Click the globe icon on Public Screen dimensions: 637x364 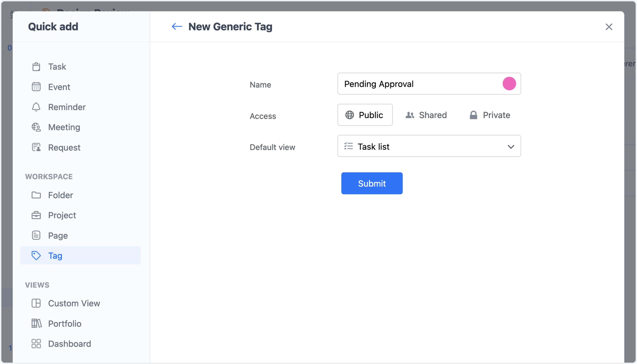pyautogui.click(x=350, y=115)
